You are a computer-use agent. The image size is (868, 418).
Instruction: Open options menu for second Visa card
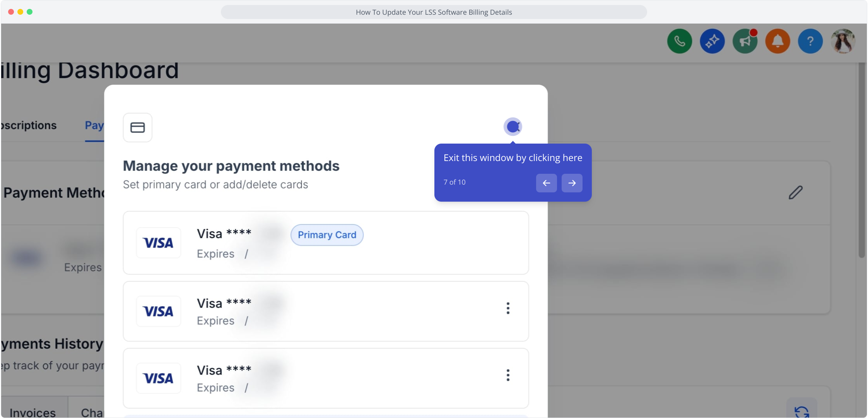click(508, 308)
